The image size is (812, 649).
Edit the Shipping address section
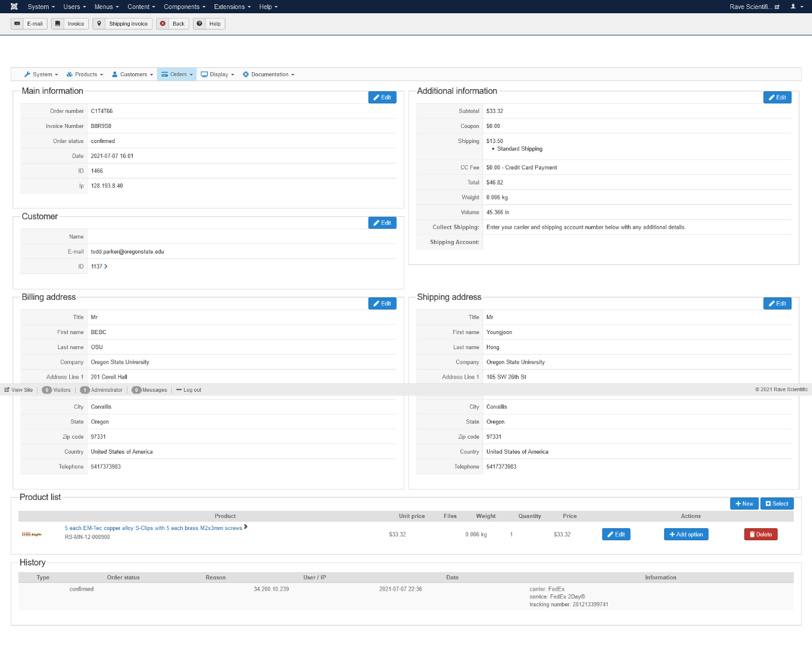coord(777,303)
